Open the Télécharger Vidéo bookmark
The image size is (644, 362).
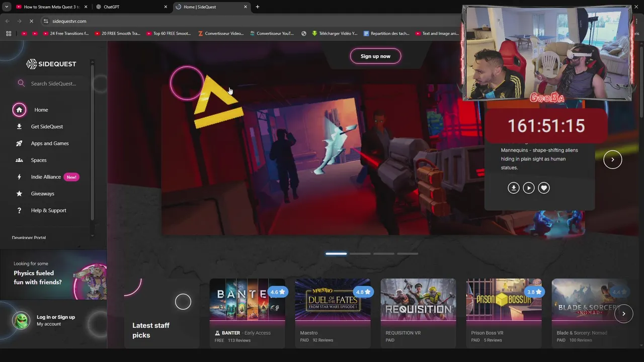334,34
